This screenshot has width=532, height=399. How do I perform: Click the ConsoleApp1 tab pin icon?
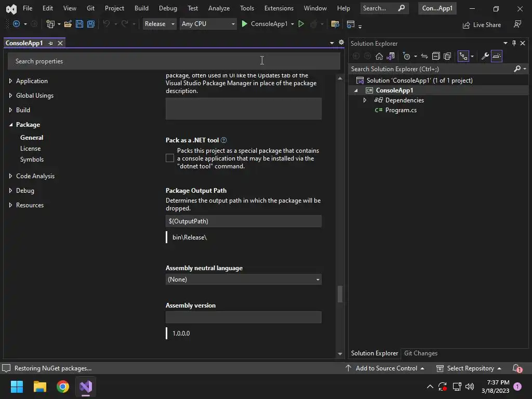pyautogui.click(x=50, y=43)
